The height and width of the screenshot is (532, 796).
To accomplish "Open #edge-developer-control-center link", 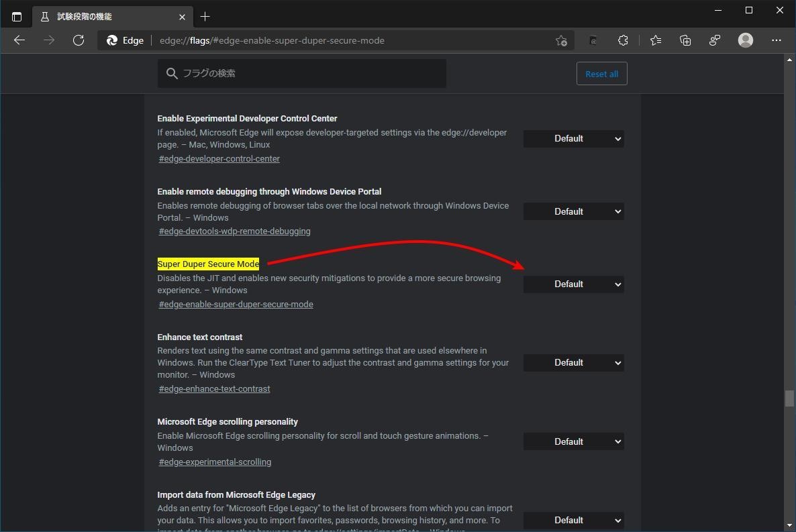I will click(x=219, y=159).
